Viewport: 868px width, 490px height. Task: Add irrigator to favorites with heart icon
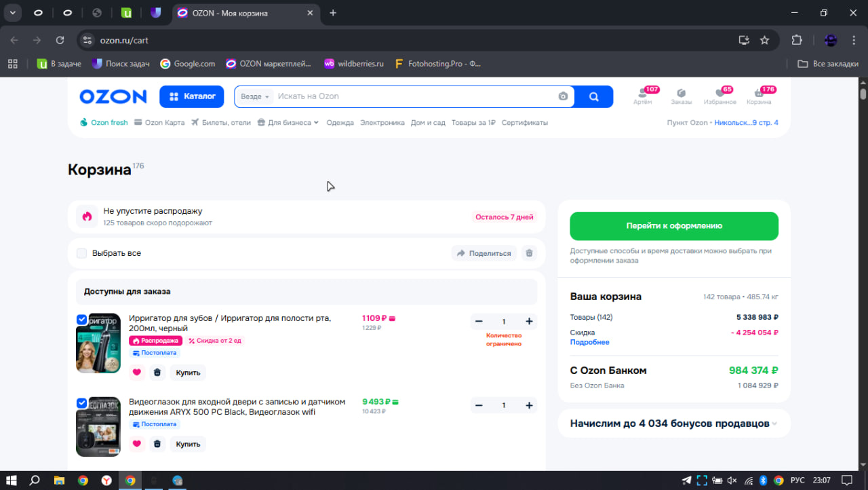pos(137,372)
